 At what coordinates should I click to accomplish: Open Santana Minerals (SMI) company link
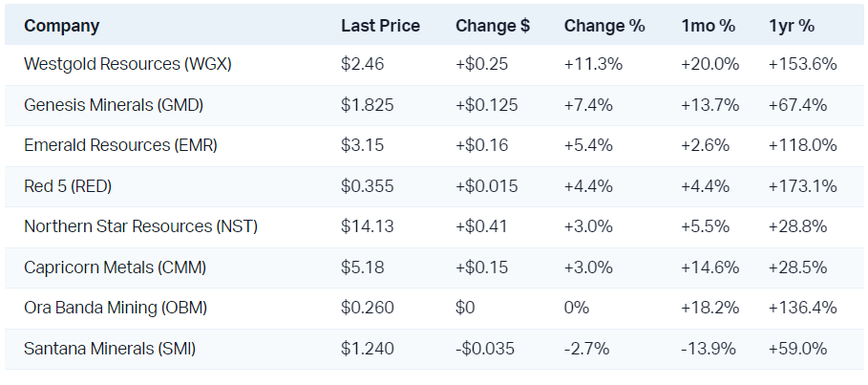110,349
